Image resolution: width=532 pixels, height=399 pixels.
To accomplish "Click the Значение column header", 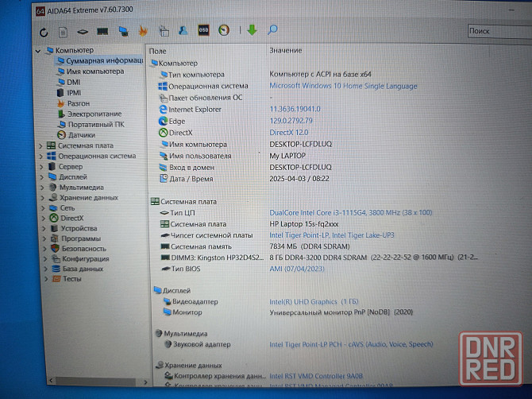I will pyautogui.click(x=285, y=51).
